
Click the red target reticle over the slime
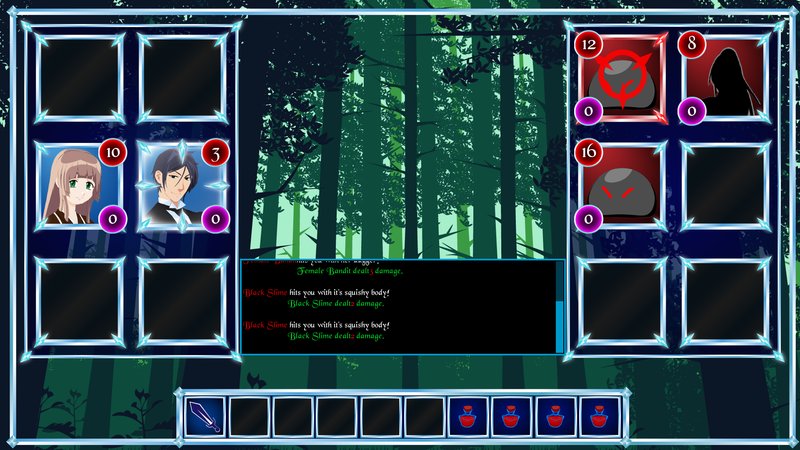tap(623, 79)
